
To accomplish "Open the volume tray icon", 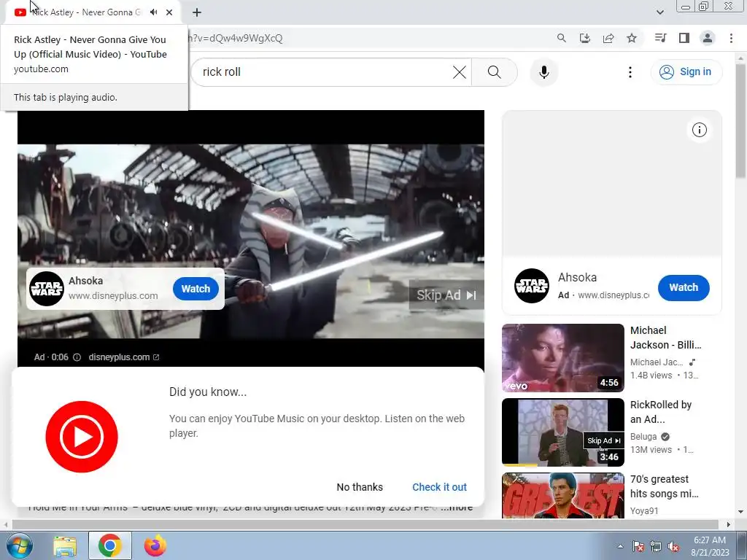I will [673, 546].
